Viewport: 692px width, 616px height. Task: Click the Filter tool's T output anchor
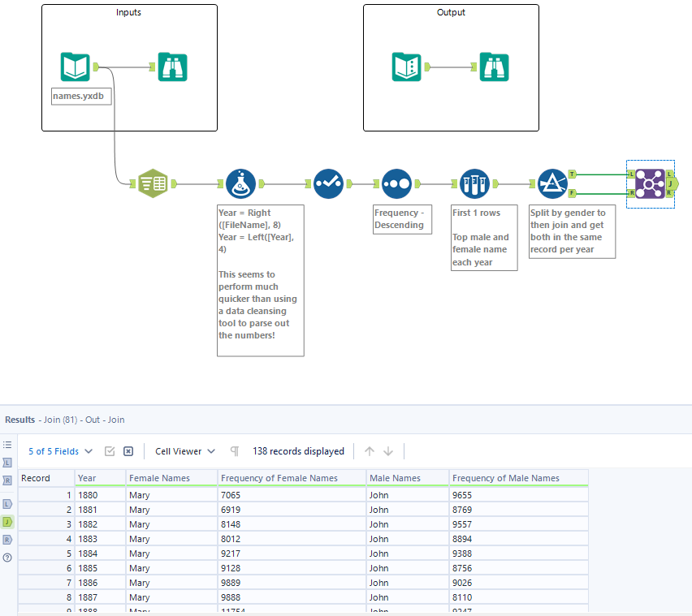tap(572, 174)
